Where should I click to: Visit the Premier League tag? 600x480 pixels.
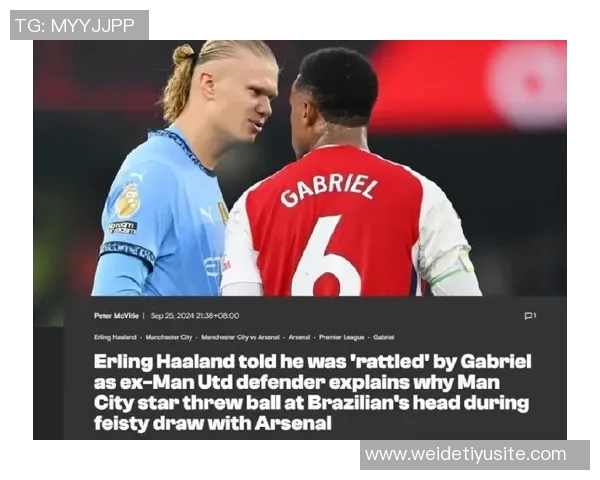tap(342, 338)
